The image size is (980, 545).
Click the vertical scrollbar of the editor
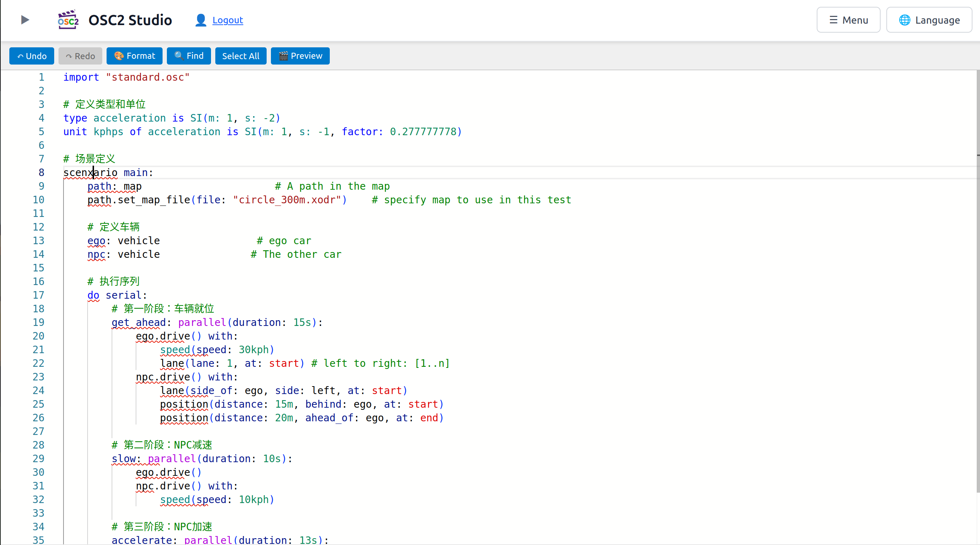point(978,281)
